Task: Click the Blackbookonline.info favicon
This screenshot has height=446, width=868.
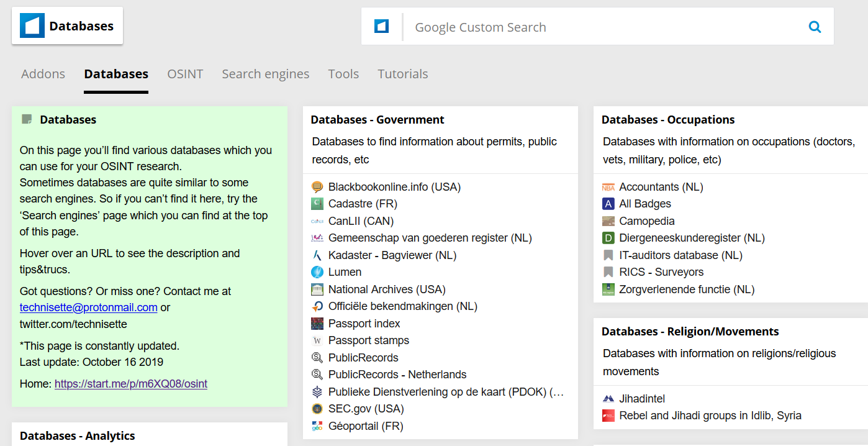Action: (x=317, y=187)
